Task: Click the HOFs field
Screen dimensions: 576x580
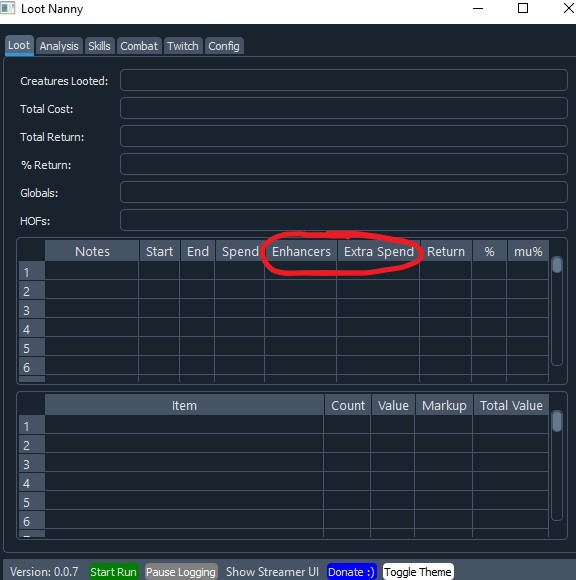Action: 344,220
